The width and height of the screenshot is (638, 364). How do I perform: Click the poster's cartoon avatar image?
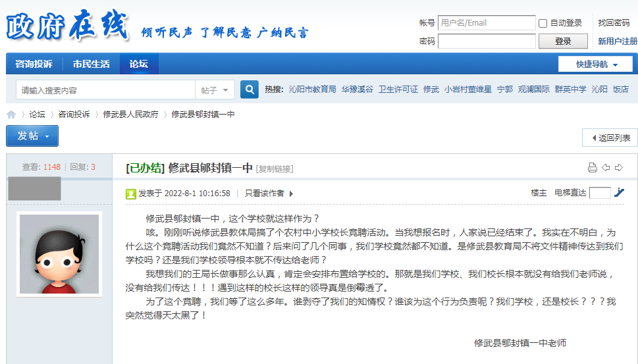[x=59, y=253]
